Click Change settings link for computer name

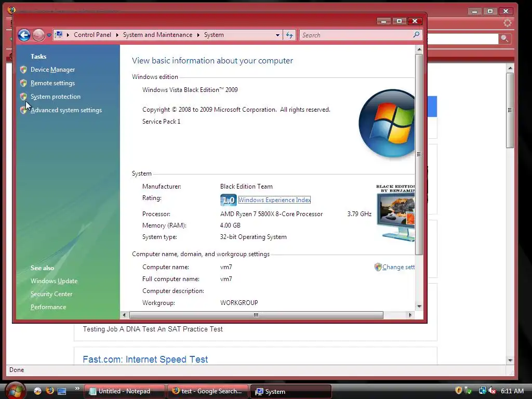pyautogui.click(x=398, y=267)
